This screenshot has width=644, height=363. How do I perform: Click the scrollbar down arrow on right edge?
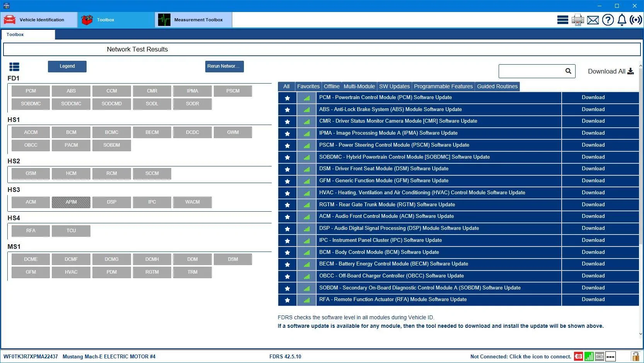(x=641, y=334)
